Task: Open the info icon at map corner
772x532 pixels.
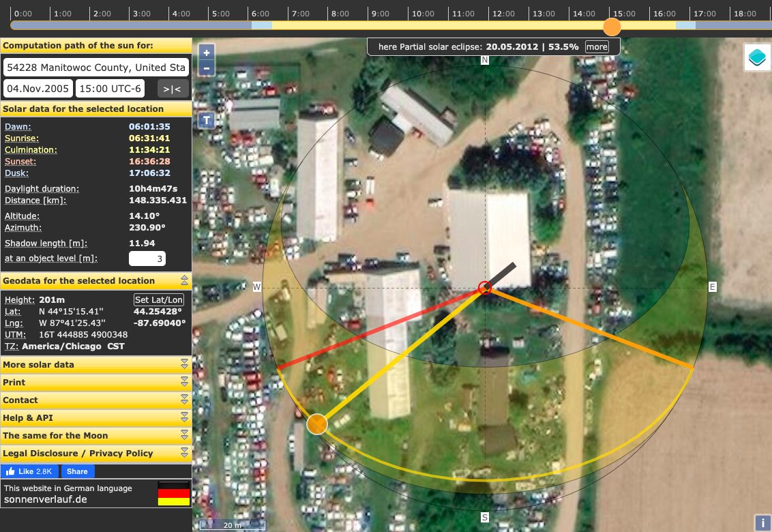Action: [x=762, y=522]
